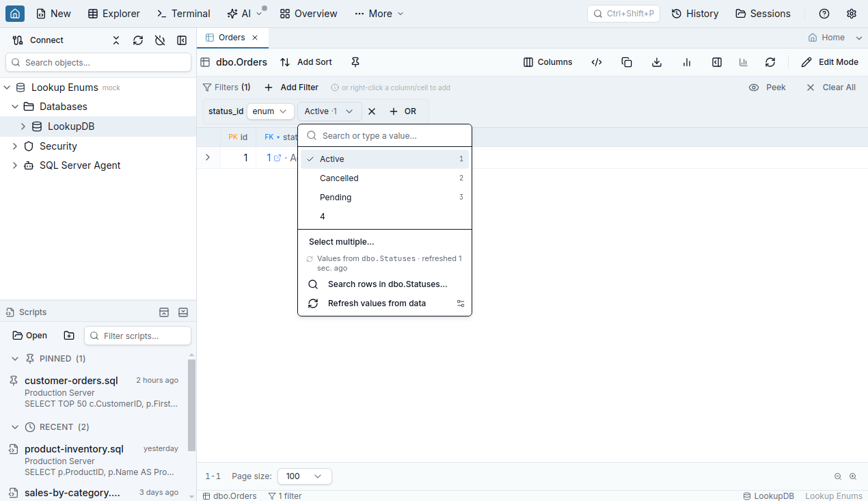Expand the SQL Server Agent node
Screen dimensions: 868x501
pyautogui.click(x=15, y=165)
